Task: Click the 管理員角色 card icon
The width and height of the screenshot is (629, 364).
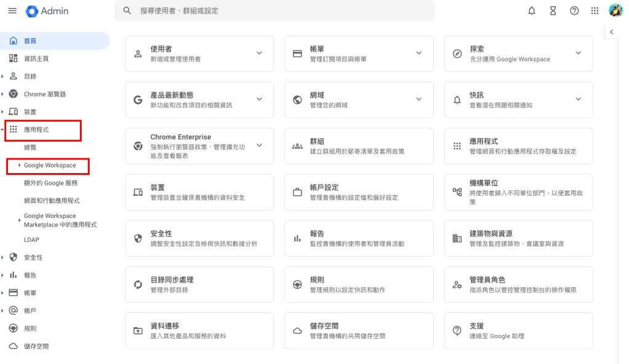Action: click(x=457, y=285)
